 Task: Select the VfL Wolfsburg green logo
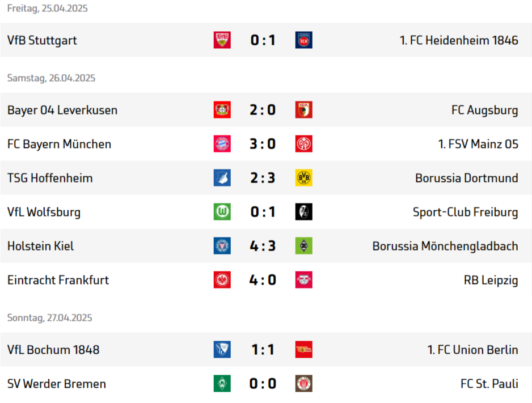coord(222,212)
